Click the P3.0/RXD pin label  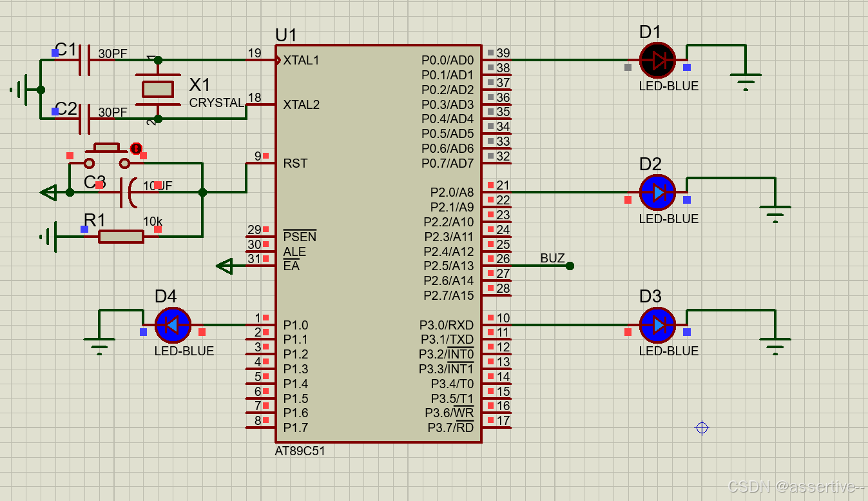(447, 325)
